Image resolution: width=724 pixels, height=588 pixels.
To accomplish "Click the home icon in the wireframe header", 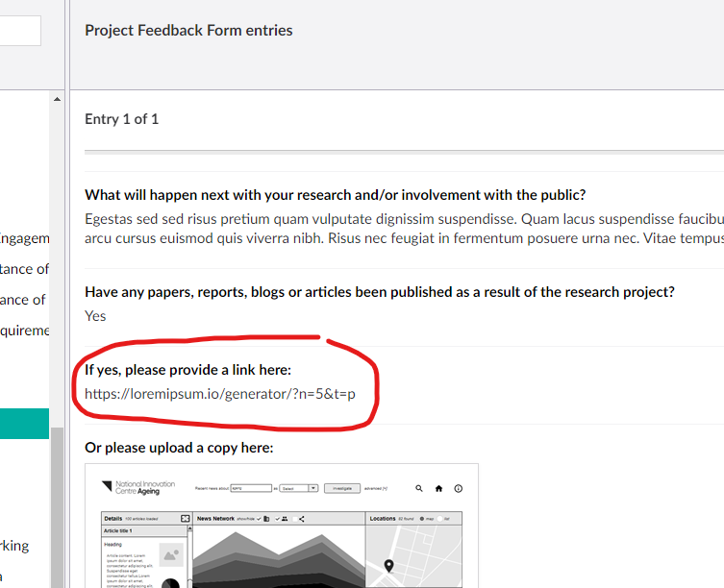I will (x=438, y=488).
